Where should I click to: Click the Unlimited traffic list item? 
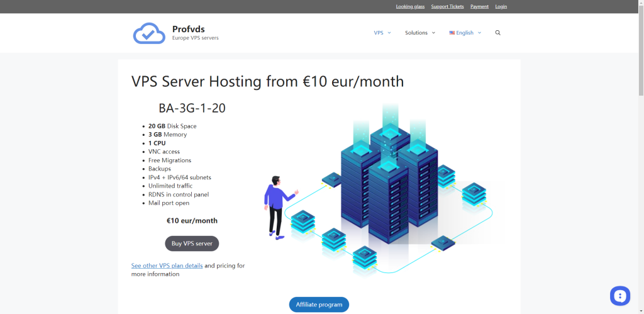pos(170,186)
